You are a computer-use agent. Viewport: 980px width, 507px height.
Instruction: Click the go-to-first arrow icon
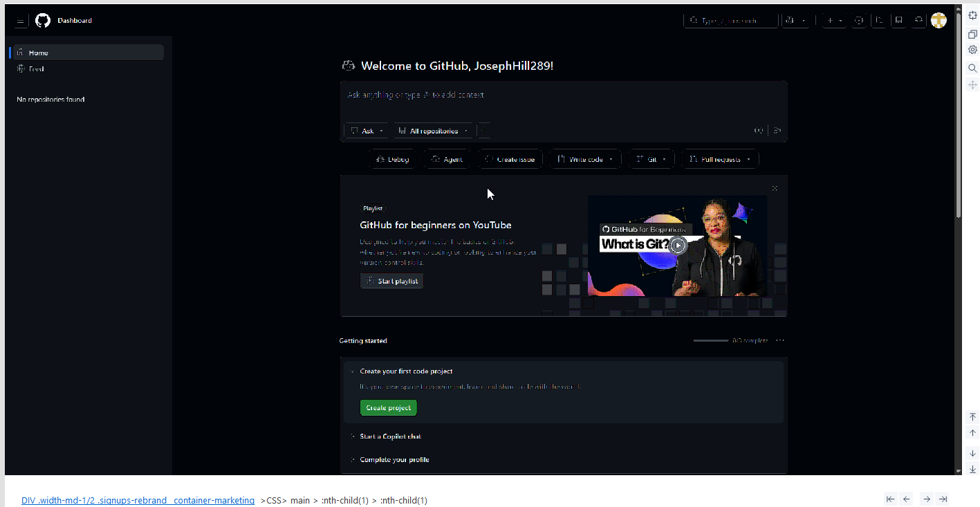(x=890, y=499)
